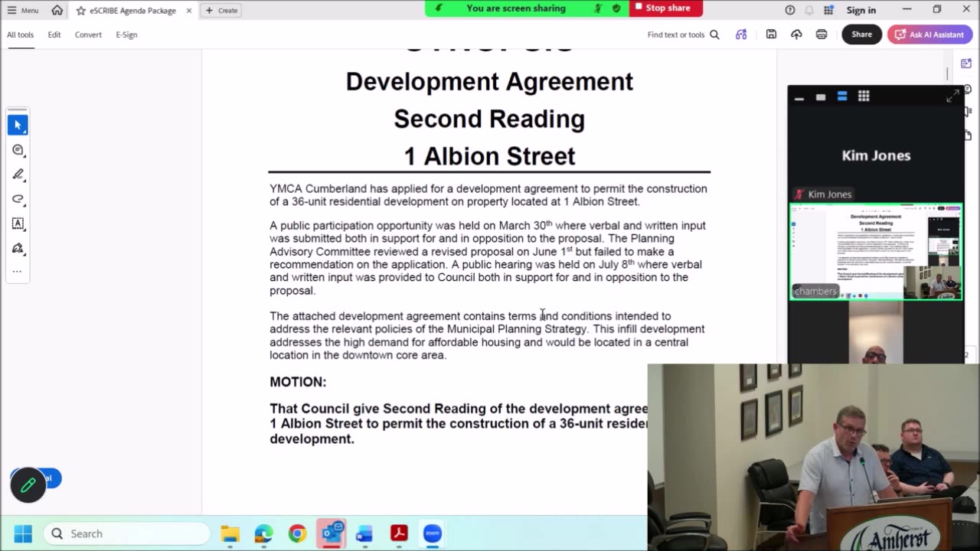The image size is (980, 551).
Task: Save the document with floppy disk icon
Action: (771, 34)
